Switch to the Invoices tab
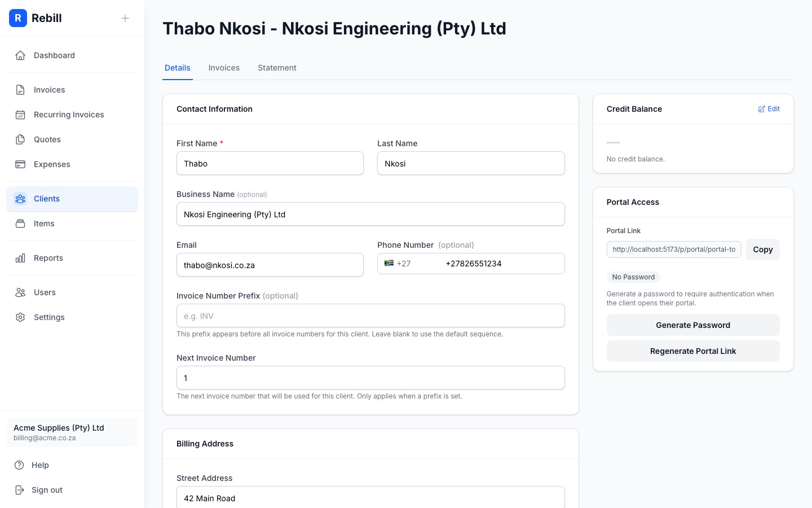The width and height of the screenshot is (812, 508). [x=224, y=68]
